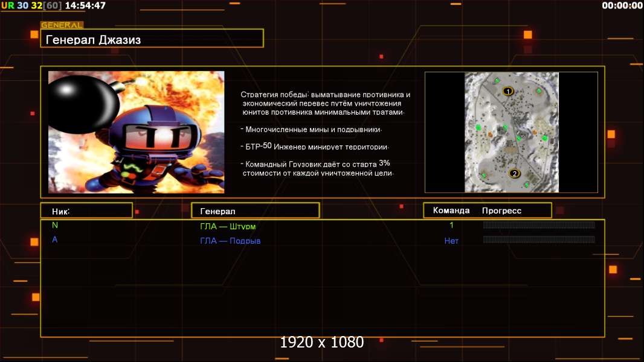
Task: Select player N in the list
Action: click(x=55, y=225)
